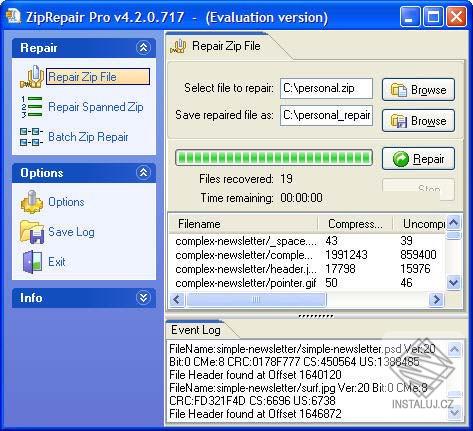Choose Save Log in sidebar

coord(71,232)
